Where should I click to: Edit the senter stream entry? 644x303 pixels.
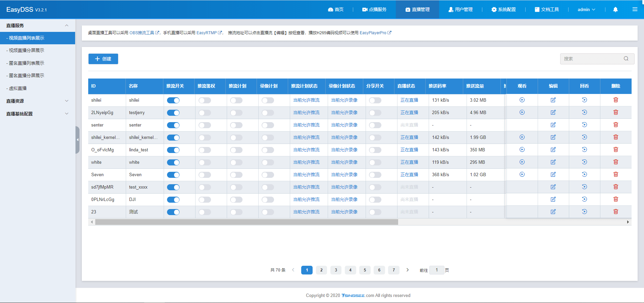tap(553, 125)
